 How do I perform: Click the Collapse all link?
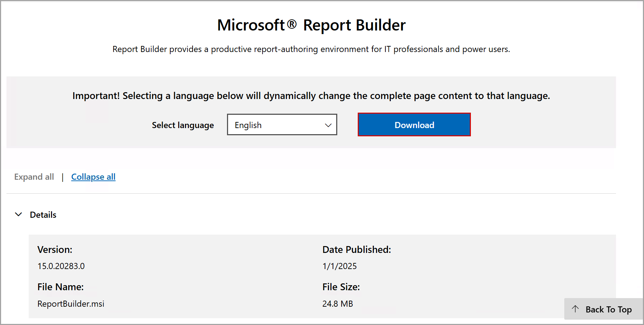point(93,177)
